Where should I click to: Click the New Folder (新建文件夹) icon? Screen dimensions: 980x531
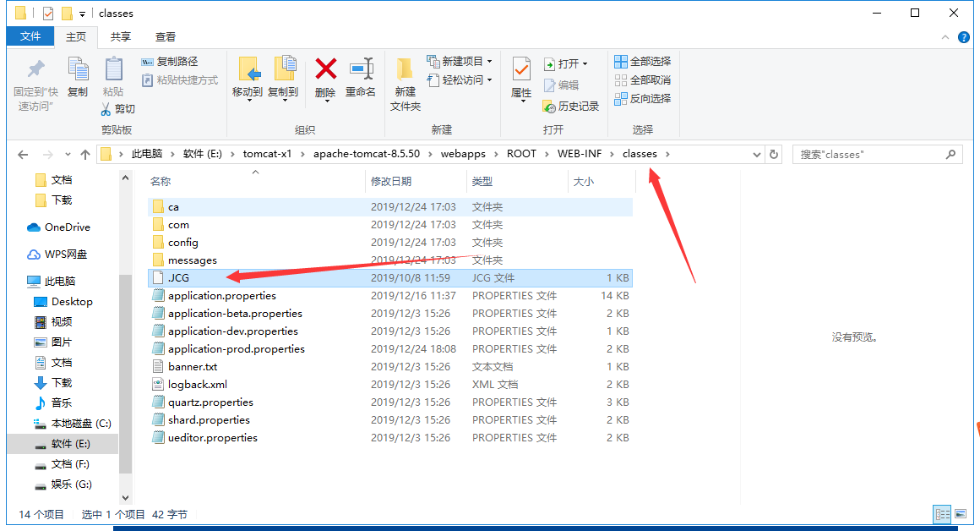point(405,71)
